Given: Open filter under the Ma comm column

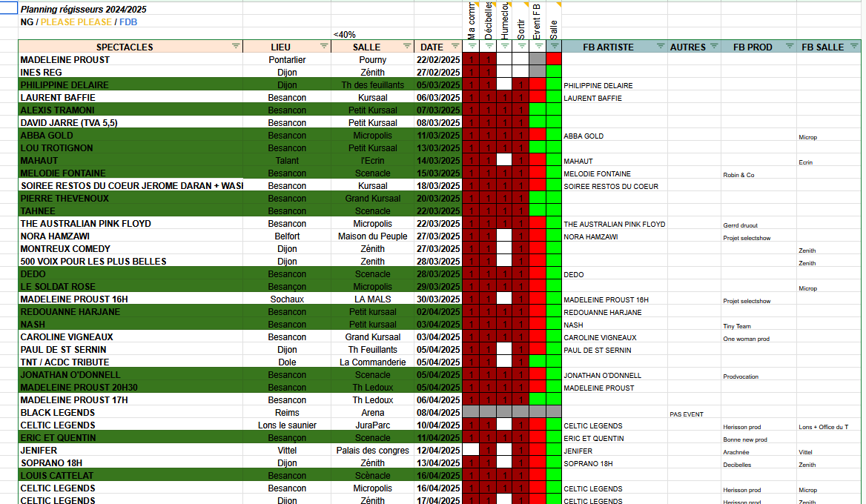Looking at the screenshot, I should (472, 47).
